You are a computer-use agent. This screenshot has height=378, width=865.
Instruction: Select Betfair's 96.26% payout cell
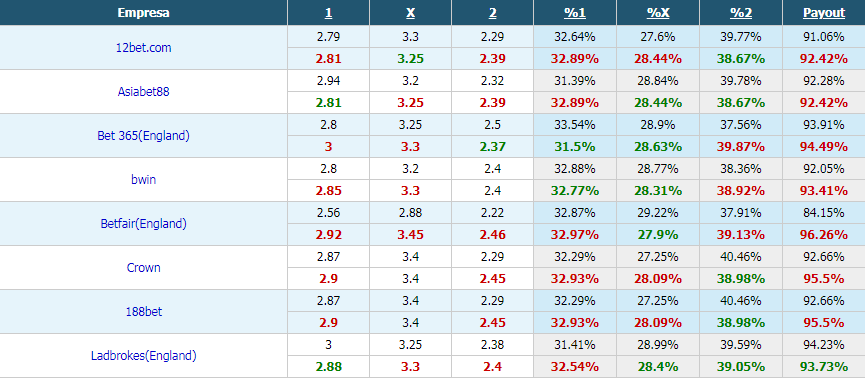click(824, 235)
